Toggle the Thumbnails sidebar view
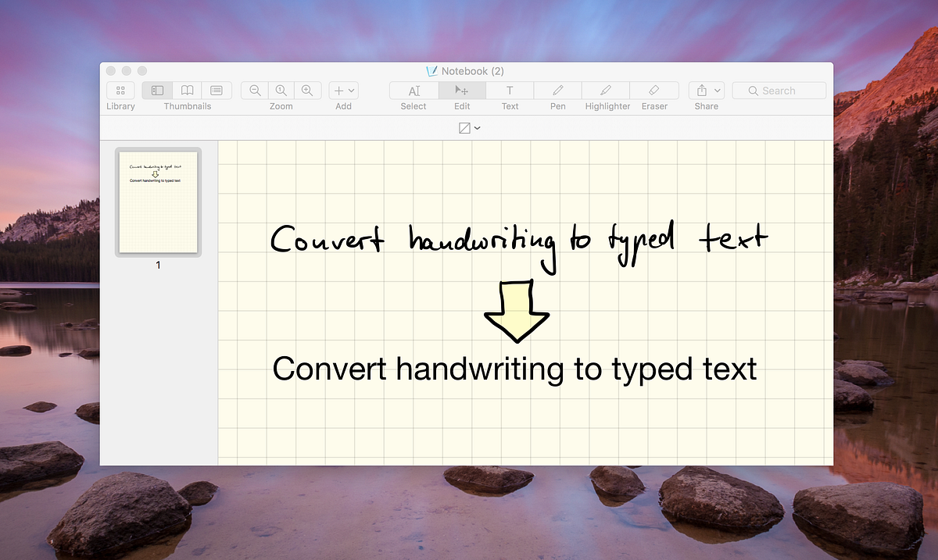Viewport: 938px width, 560px height. [x=156, y=90]
